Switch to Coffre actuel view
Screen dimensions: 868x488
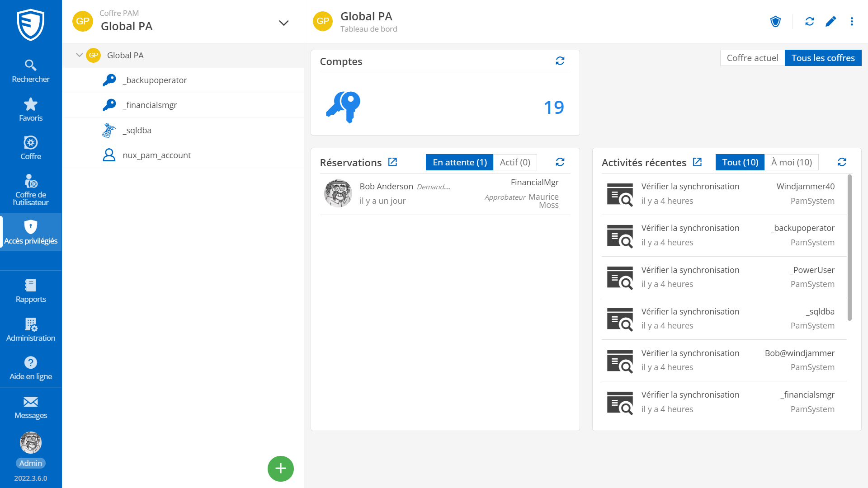(752, 58)
